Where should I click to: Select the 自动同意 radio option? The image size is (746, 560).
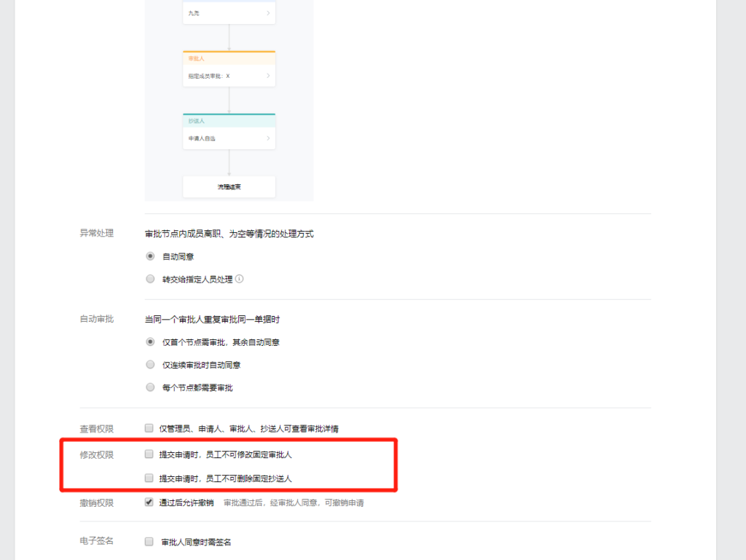point(150,256)
